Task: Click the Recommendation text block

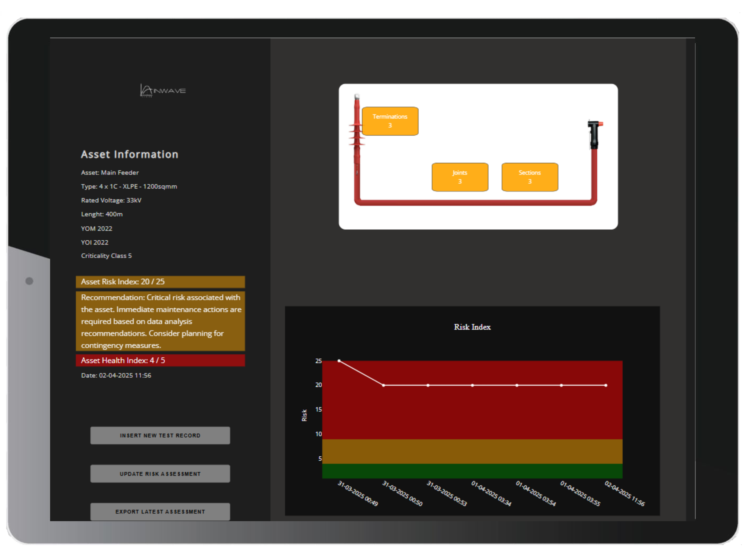Action: point(161,321)
